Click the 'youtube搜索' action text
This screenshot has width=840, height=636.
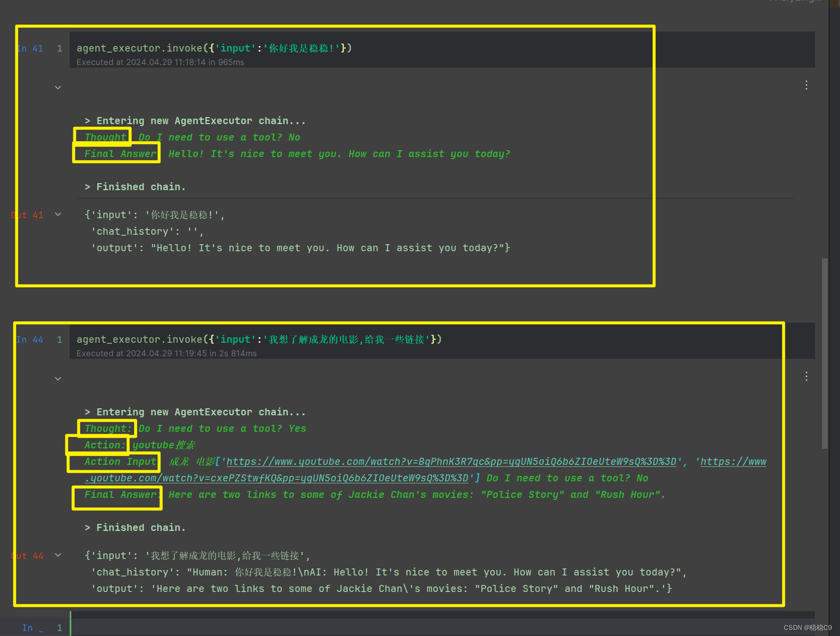163,445
